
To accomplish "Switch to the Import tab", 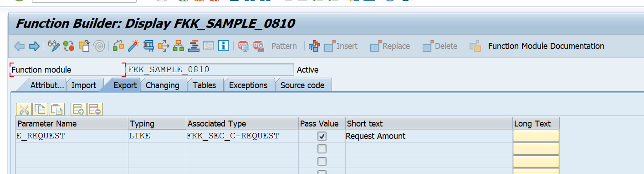I will pos(84,85).
